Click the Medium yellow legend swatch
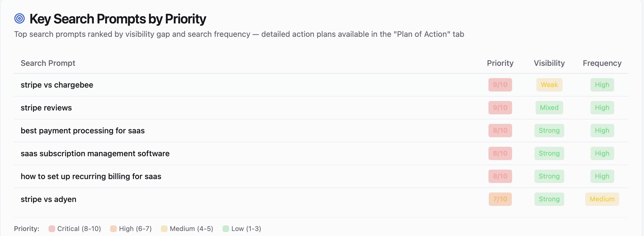 pos(164,229)
